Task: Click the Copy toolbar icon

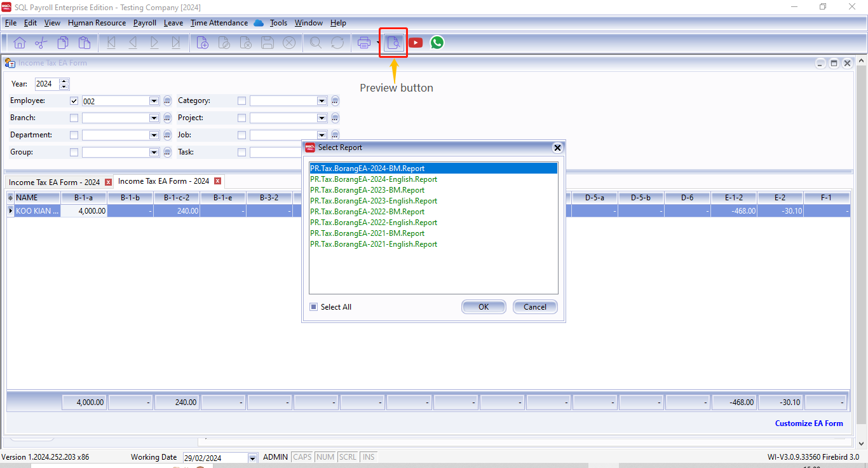Action: click(x=63, y=43)
